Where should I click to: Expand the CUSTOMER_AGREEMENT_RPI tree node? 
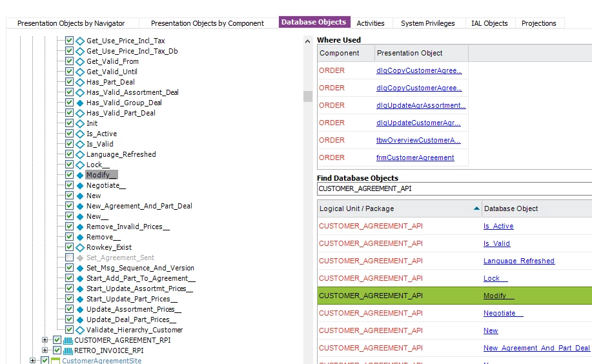(x=45, y=340)
